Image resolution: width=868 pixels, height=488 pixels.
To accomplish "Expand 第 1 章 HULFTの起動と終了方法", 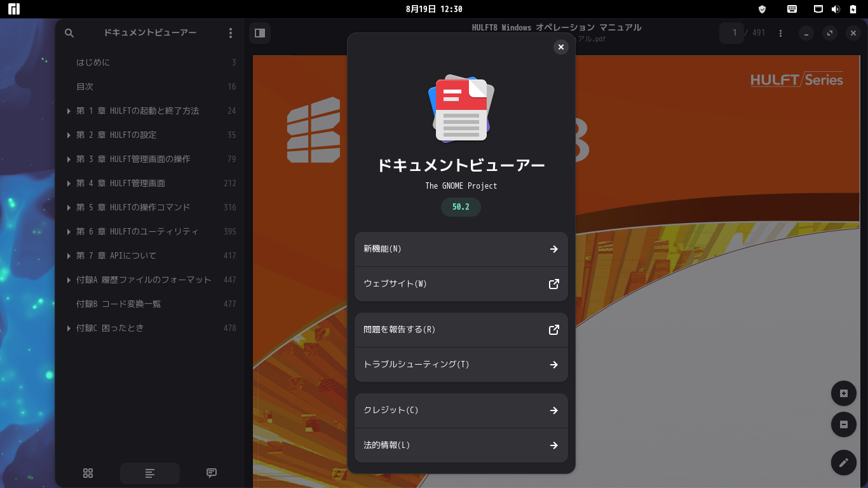I will click(69, 111).
